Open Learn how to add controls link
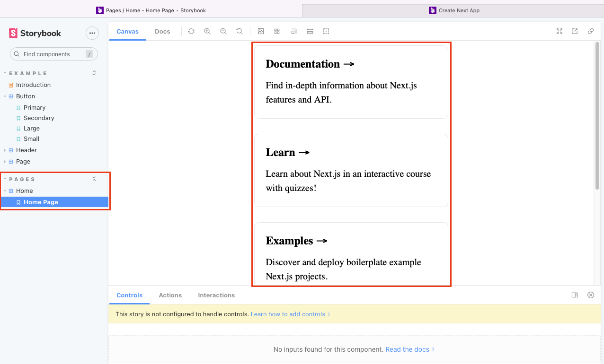Screen dimensions: 604x364 pos(290,314)
